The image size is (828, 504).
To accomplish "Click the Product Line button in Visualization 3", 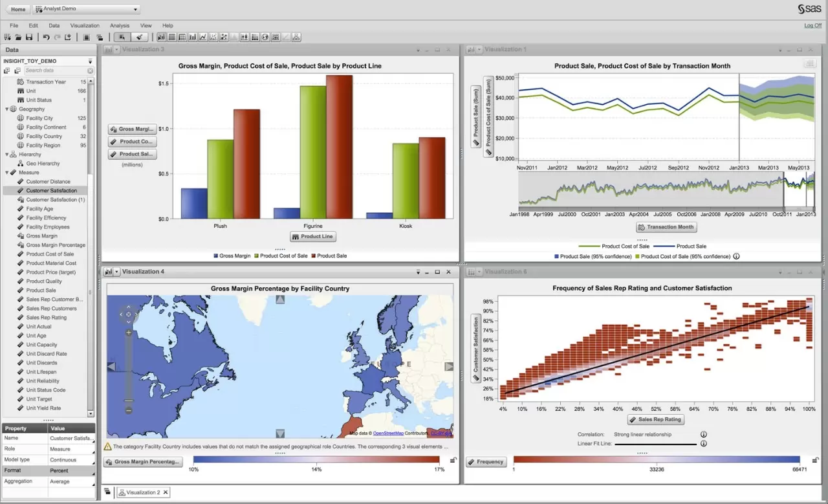I will 313,236.
